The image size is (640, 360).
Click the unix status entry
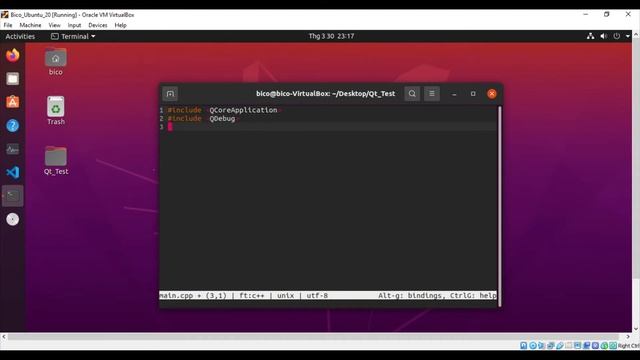coord(285,295)
